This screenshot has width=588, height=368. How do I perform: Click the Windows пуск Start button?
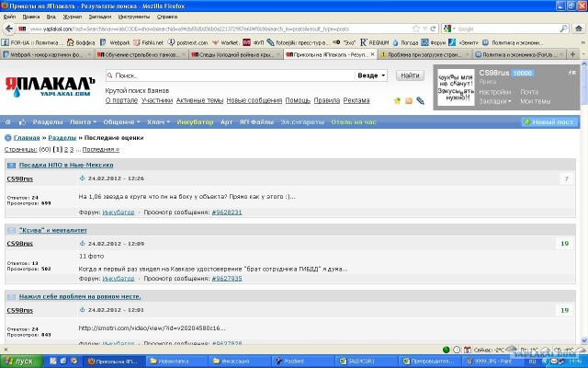[x=22, y=362]
